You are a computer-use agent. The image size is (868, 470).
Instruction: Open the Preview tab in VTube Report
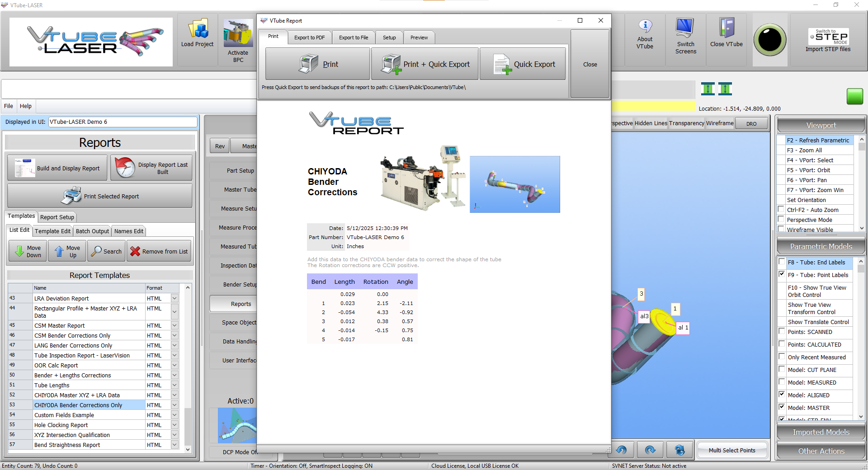pyautogui.click(x=419, y=38)
